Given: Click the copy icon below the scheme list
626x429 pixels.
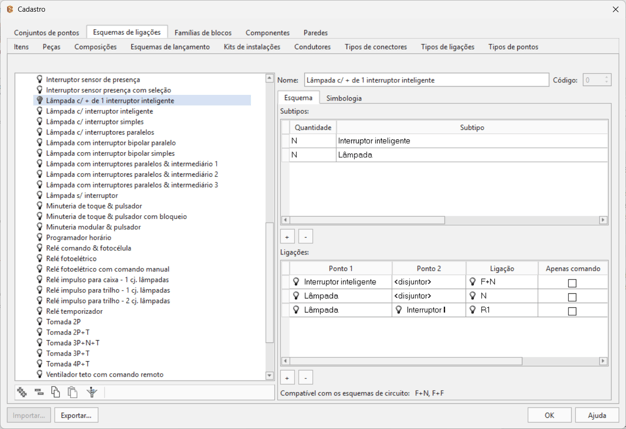Looking at the screenshot, I should point(56,393).
